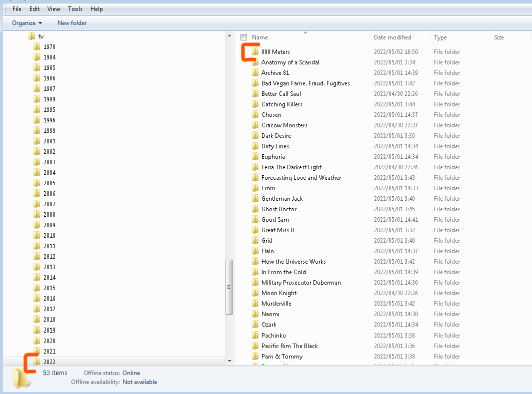Screen dimensions: 532x394
Task: Open the Organize dropdown
Action: pos(27,22)
